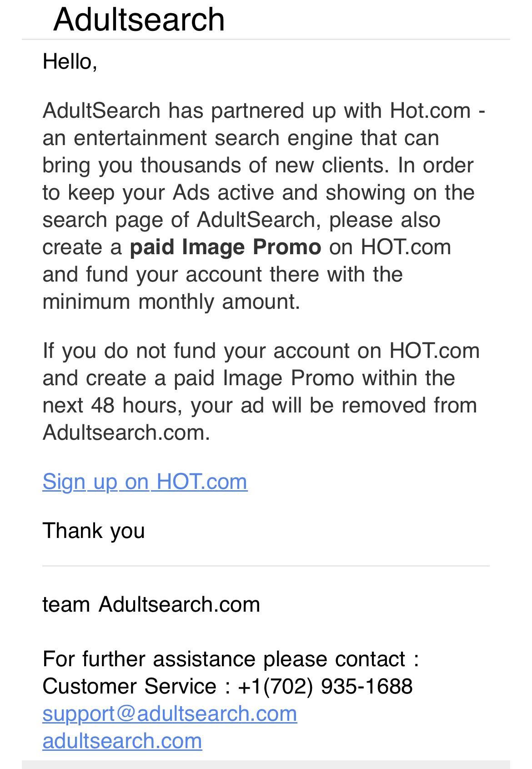The height and width of the screenshot is (769, 532).
Task: Open the adultsearch.com website link
Action: (x=122, y=741)
